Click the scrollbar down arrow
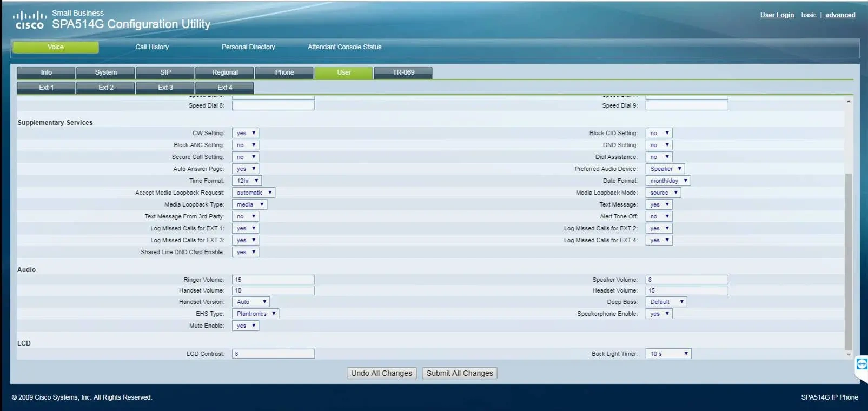Viewport: 868px width, 411px height. tap(849, 355)
